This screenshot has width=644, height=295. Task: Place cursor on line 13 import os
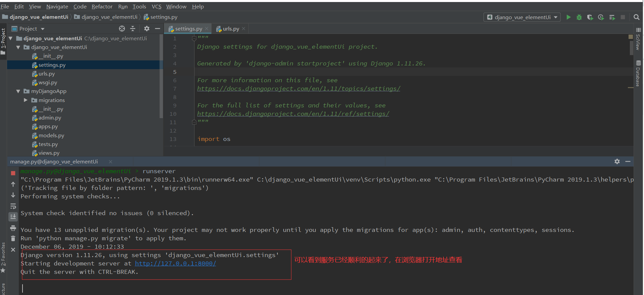[x=214, y=139]
